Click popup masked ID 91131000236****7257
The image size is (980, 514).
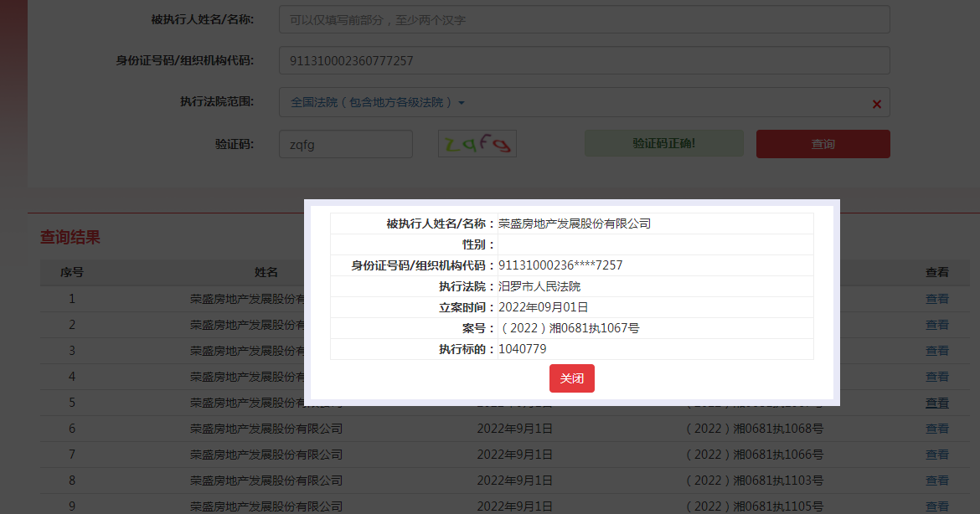(560, 265)
